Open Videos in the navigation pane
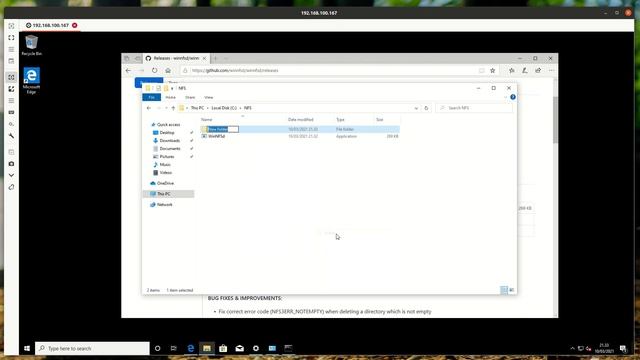Image resolution: width=640 pixels, height=360 pixels. click(165, 173)
